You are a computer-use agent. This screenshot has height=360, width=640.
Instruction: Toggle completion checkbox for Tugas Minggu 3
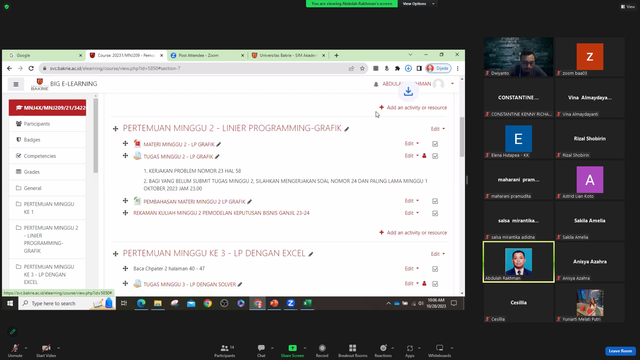click(435, 284)
